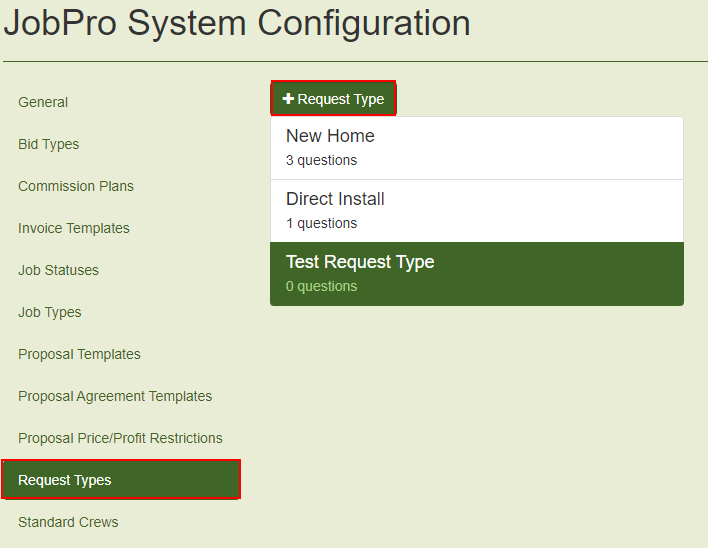Open Proposal Templates settings
This screenshot has height=548, width=708.
(x=79, y=354)
